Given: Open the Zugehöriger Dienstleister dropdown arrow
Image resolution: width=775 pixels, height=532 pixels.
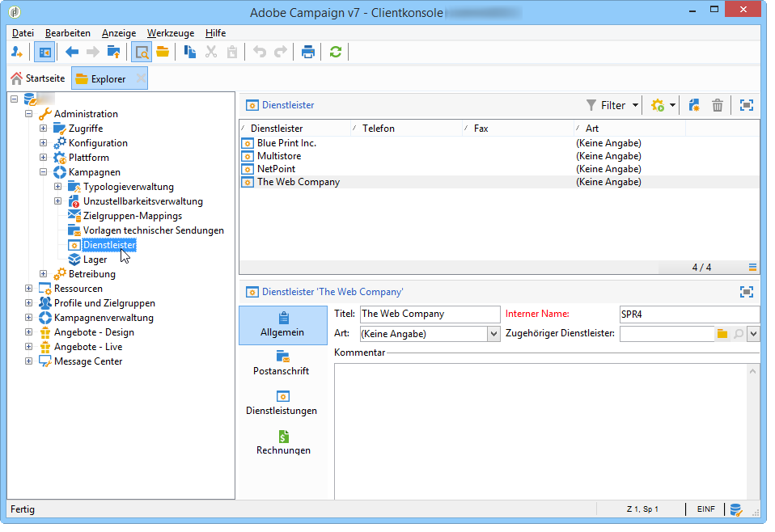Looking at the screenshot, I should [x=753, y=334].
